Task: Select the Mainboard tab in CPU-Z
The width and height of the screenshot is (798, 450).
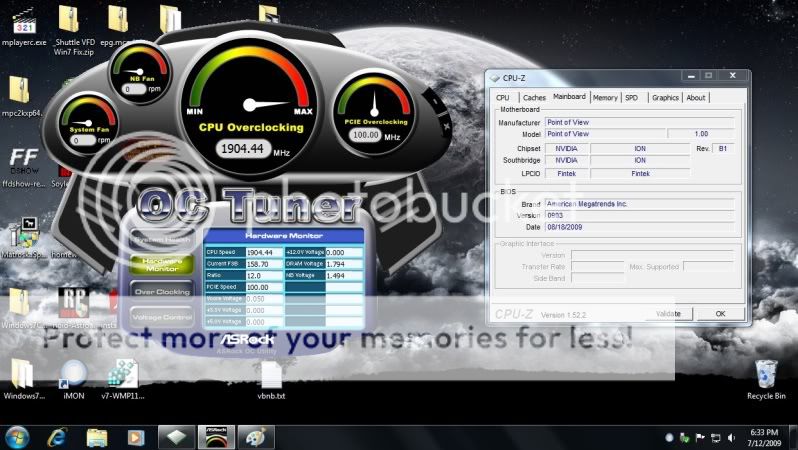Action: click(x=569, y=96)
